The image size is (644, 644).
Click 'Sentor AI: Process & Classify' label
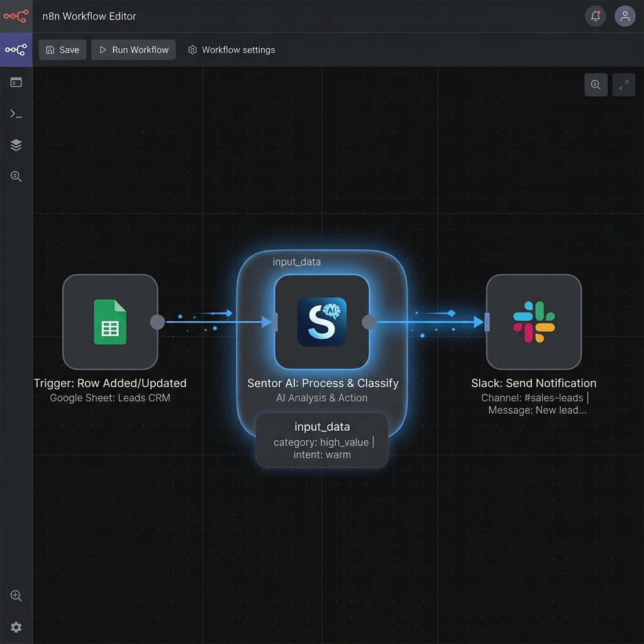pyautogui.click(x=323, y=383)
